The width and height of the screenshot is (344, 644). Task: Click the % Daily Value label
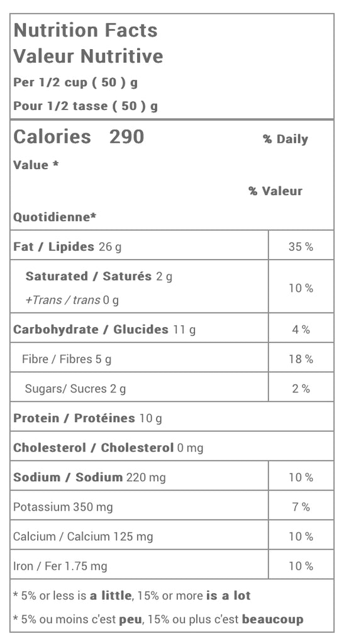[286, 139]
